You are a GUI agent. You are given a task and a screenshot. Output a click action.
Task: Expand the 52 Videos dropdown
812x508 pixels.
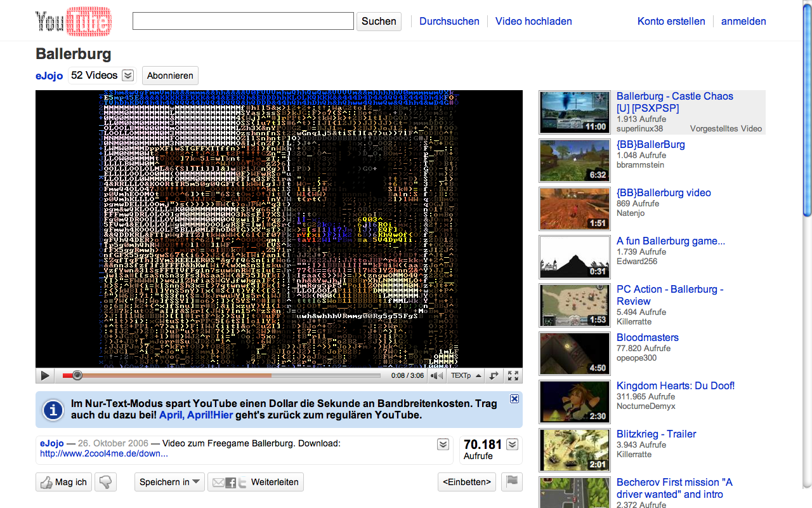coord(128,76)
